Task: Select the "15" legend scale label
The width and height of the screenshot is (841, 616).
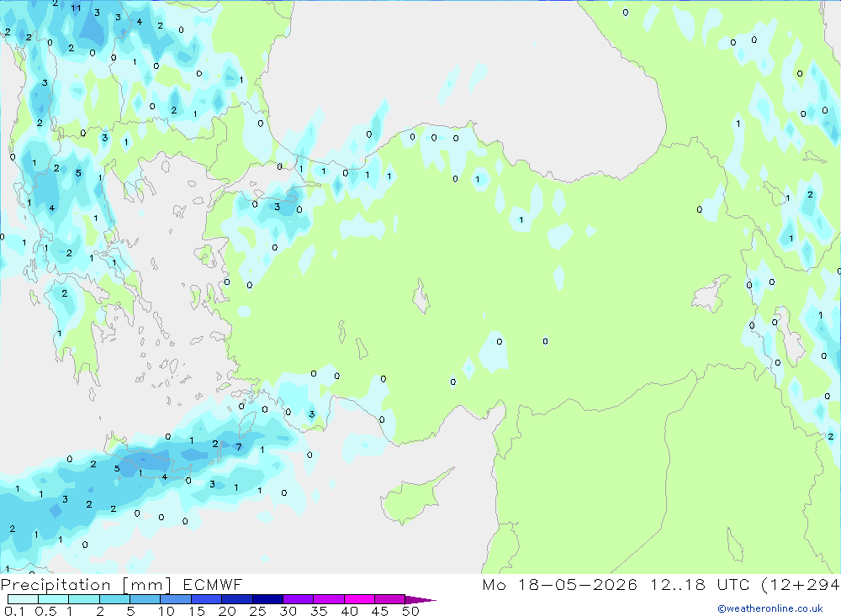Action: click(197, 611)
